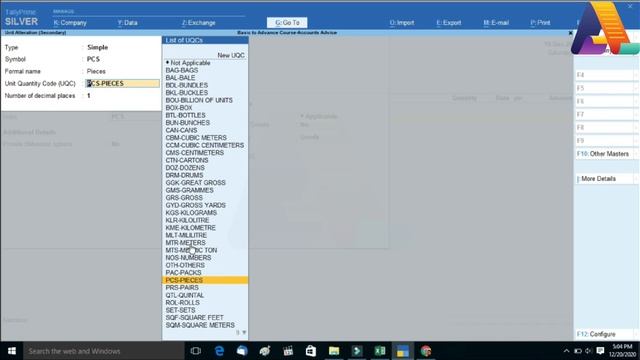
Task: Select DOZ-DOZENS from the list
Action: [x=185, y=168]
